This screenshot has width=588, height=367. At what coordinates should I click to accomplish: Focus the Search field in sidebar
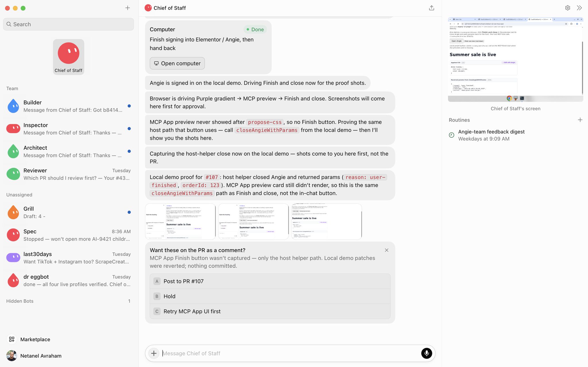[x=69, y=24]
